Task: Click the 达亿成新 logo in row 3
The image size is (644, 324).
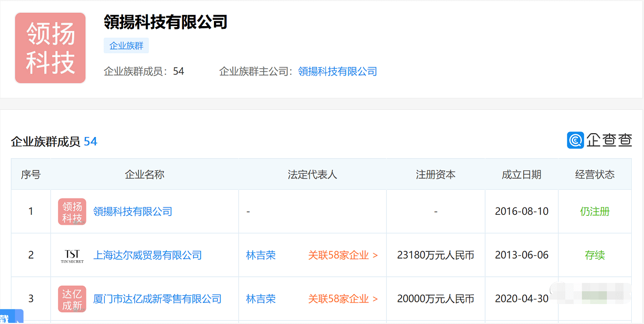Action: (x=72, y=299)
